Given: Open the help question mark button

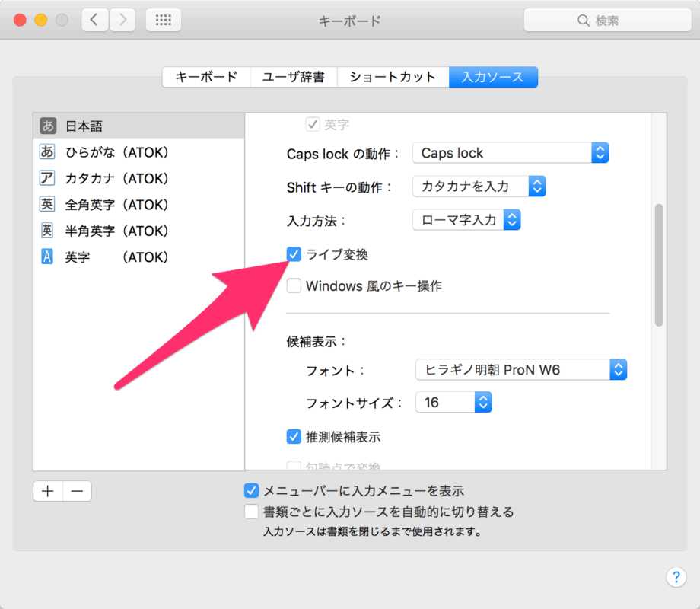Looking at the screenshot, I should click(x=676, y=577).
